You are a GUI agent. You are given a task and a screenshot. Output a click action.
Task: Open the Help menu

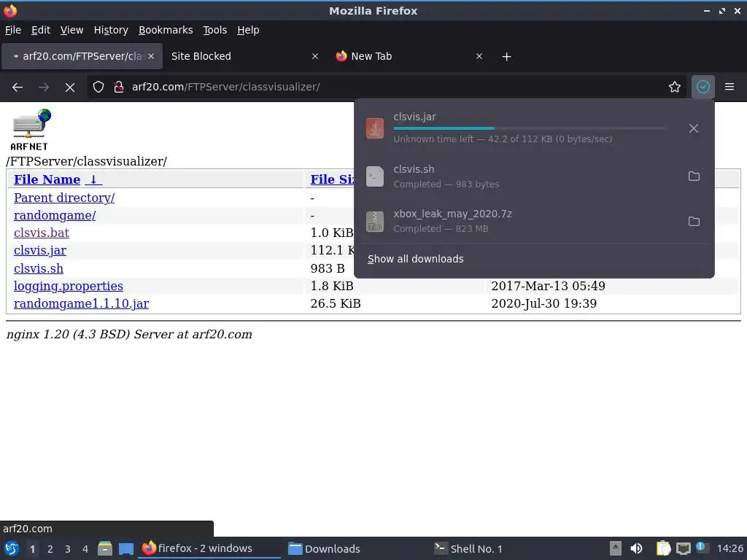point(248,30)
